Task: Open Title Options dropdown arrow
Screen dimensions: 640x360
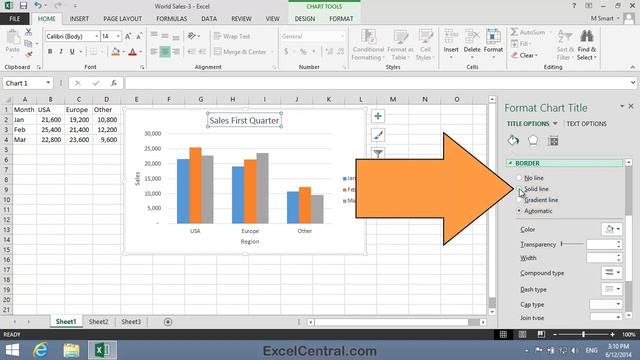Action: pyautogui.click(x=555, y=124)
